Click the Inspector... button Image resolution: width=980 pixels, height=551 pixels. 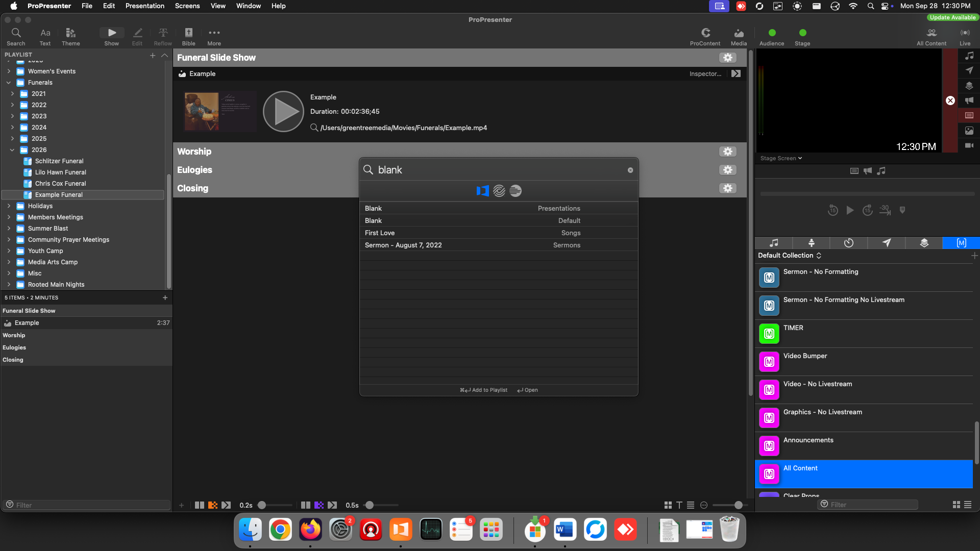pos(705,74)
